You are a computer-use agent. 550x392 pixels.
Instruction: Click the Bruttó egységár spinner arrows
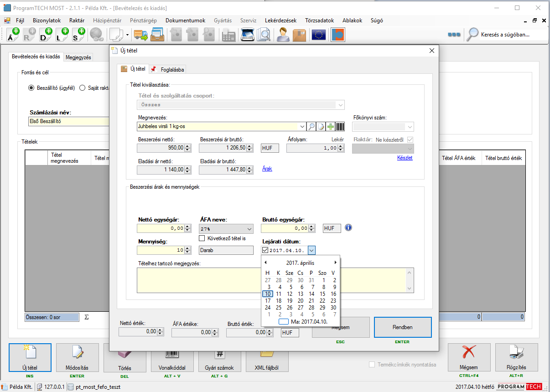coord(312,228)
